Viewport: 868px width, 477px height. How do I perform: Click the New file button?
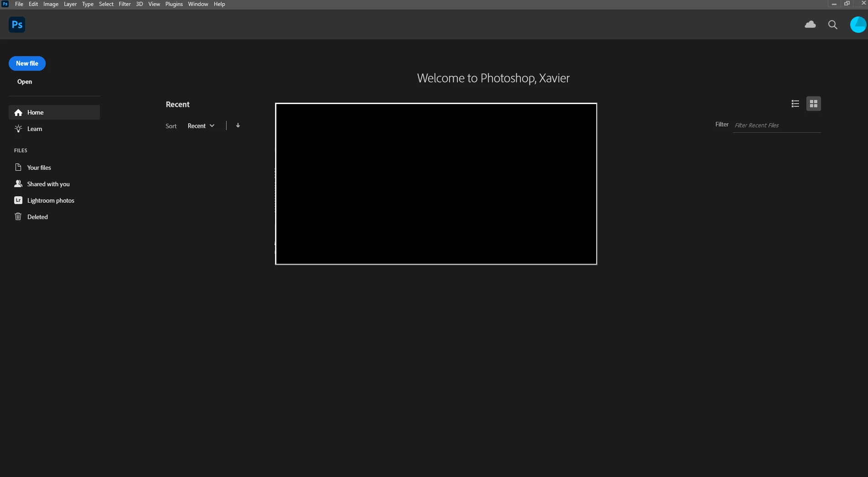point(27,63)
